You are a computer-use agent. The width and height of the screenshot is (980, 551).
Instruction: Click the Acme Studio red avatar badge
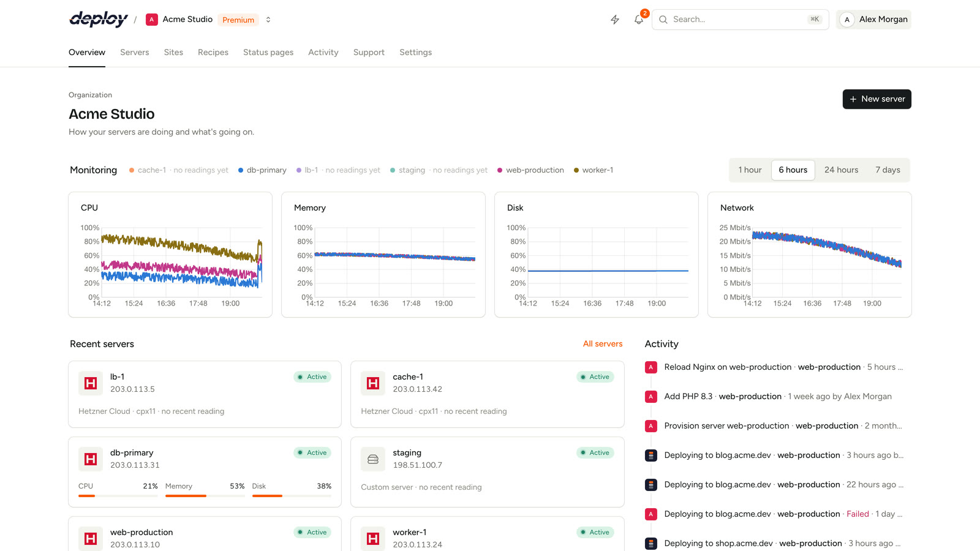coord(152,20)
